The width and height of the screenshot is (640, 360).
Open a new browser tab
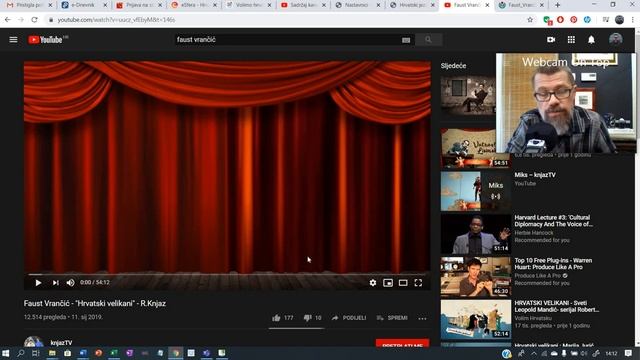[557, 5]
